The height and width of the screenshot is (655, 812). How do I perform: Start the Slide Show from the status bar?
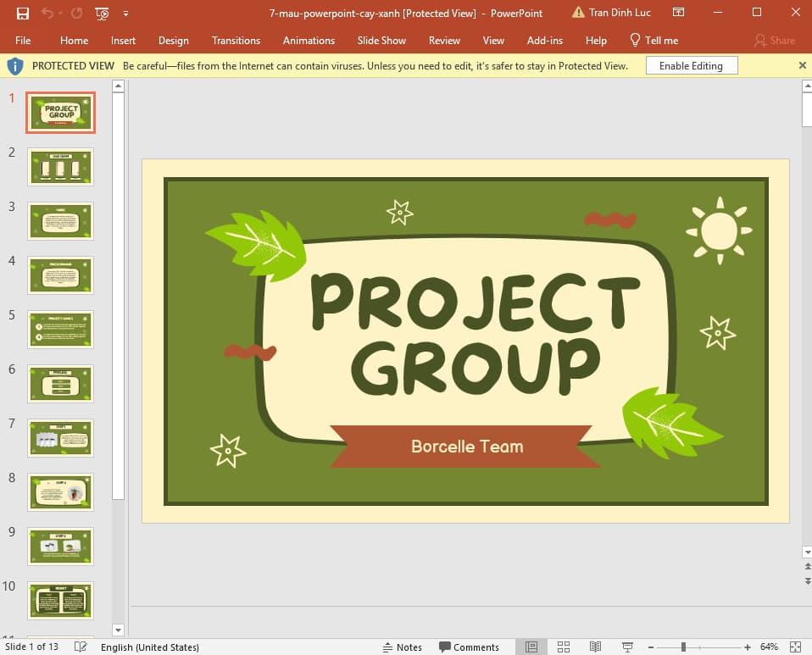point(626,647)
